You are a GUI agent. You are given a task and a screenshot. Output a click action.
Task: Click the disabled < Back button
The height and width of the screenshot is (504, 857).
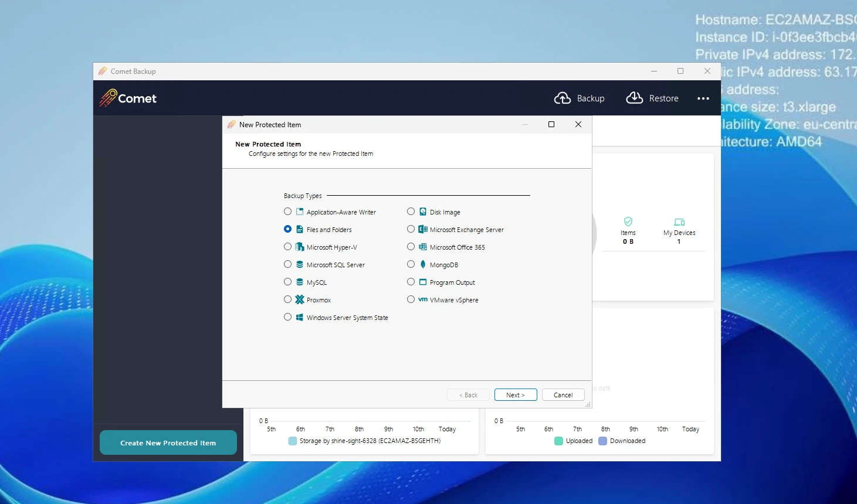click(x=468, y=395)
